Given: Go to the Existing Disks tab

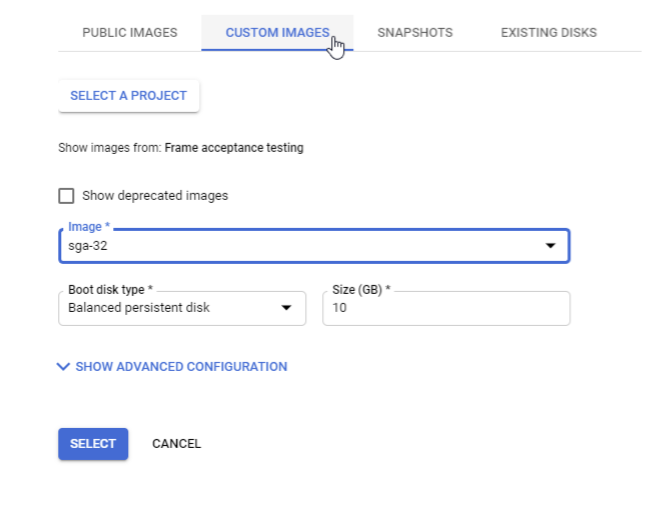Looking at the screenshot, I should point(548,33).
